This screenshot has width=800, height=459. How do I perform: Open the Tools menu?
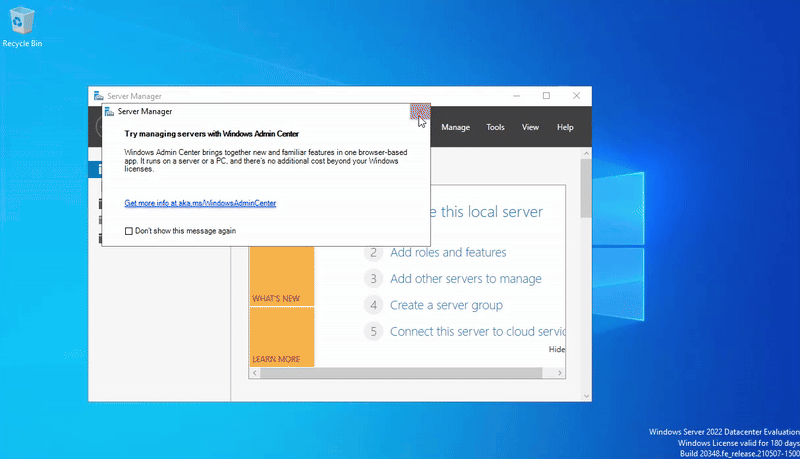tap(495, 127)
